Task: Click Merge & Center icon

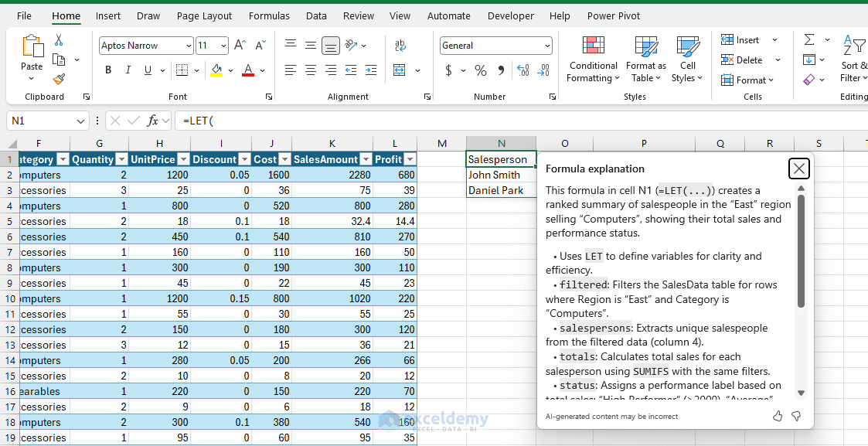Action: click(x=400, y=70)
